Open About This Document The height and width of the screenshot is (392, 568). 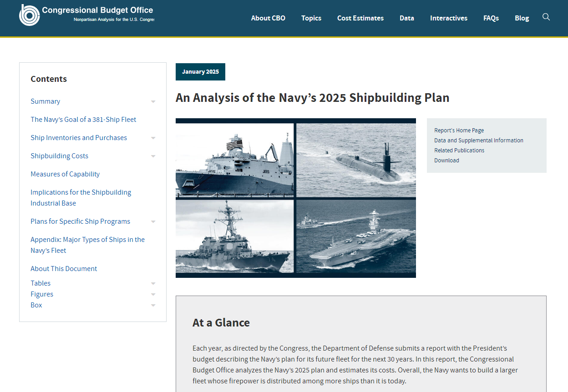point(64,269)
